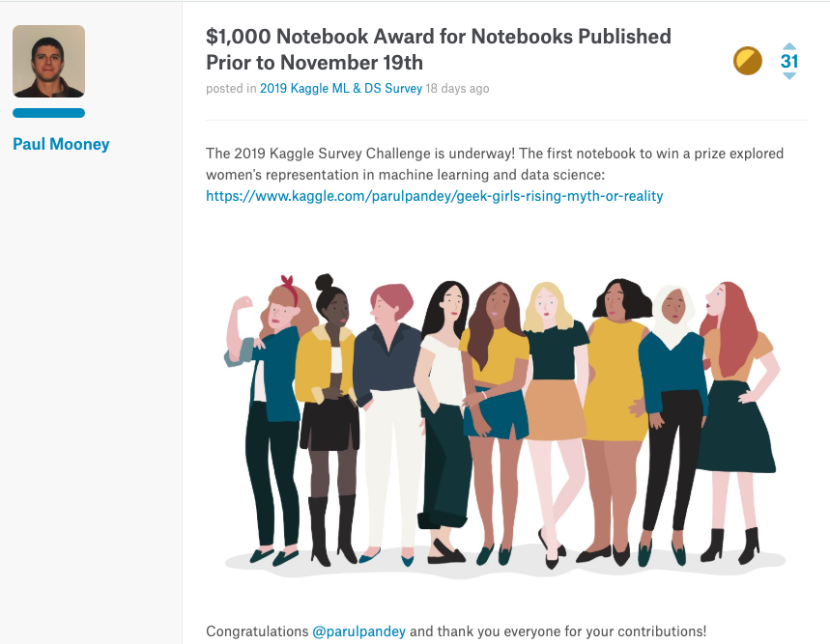Click the vote count 31
The image size is (830, 644).
pyautogui.click(x=789, y=62)
